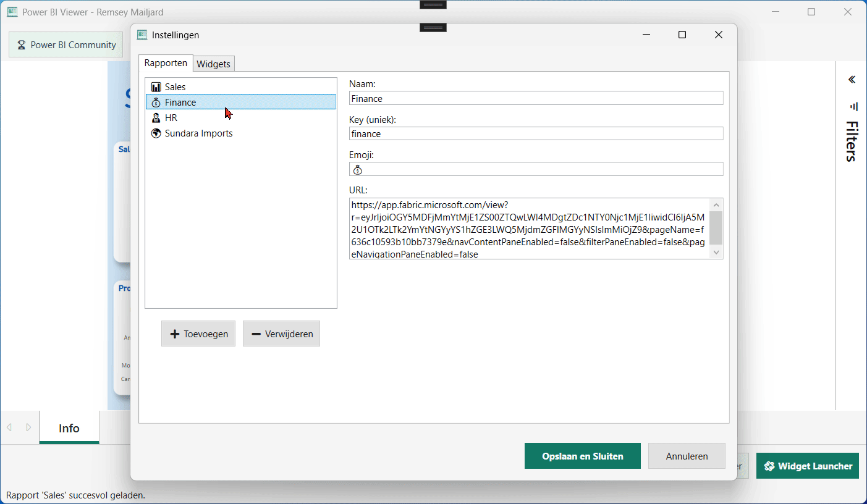Viewport: 867px width, 504px height.
Task: Click the Annuleren button
Action: (687, 456)
